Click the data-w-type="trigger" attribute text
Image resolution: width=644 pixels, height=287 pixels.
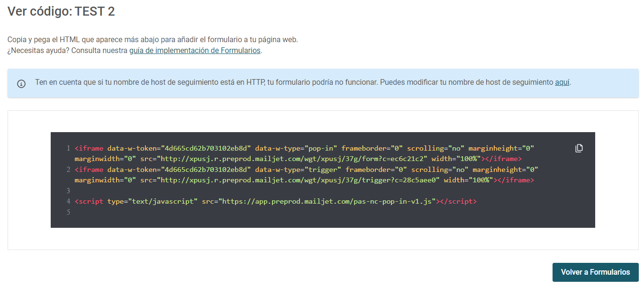click(x=298, y=170)
